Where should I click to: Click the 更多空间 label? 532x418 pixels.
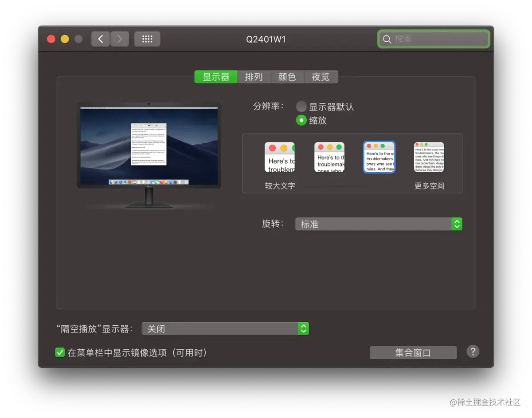[429, 186]
